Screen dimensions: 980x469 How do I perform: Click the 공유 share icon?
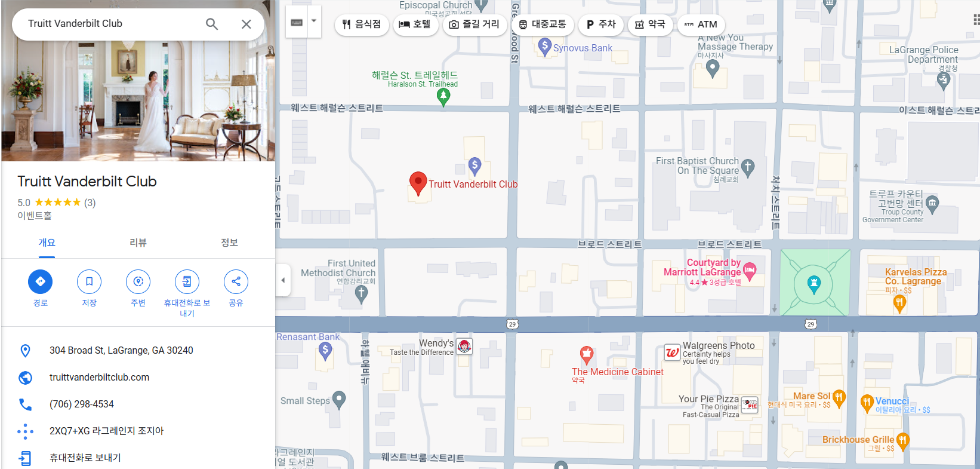(x=236, y=281)
